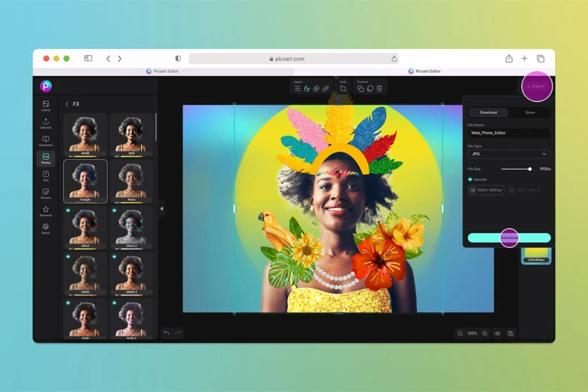The image size is (588, 392).
Task: Click the FX effects icon in toolbar
Action: (307, 89)
